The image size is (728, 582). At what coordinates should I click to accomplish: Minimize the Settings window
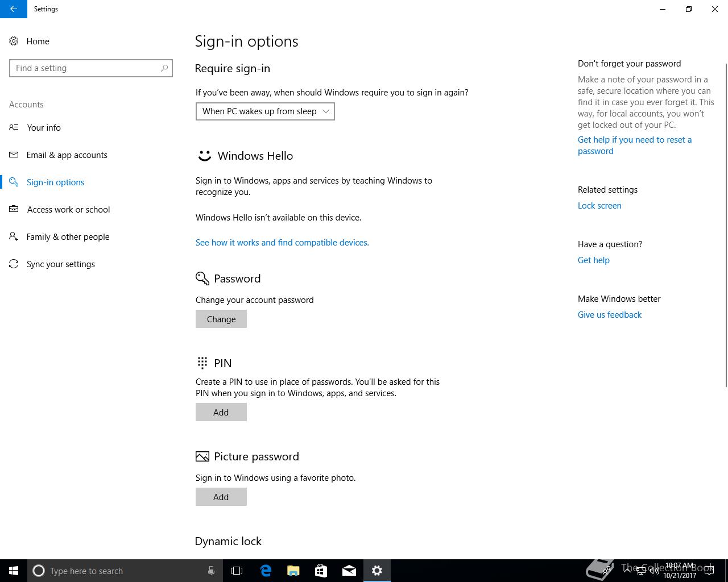pos(663,9)
